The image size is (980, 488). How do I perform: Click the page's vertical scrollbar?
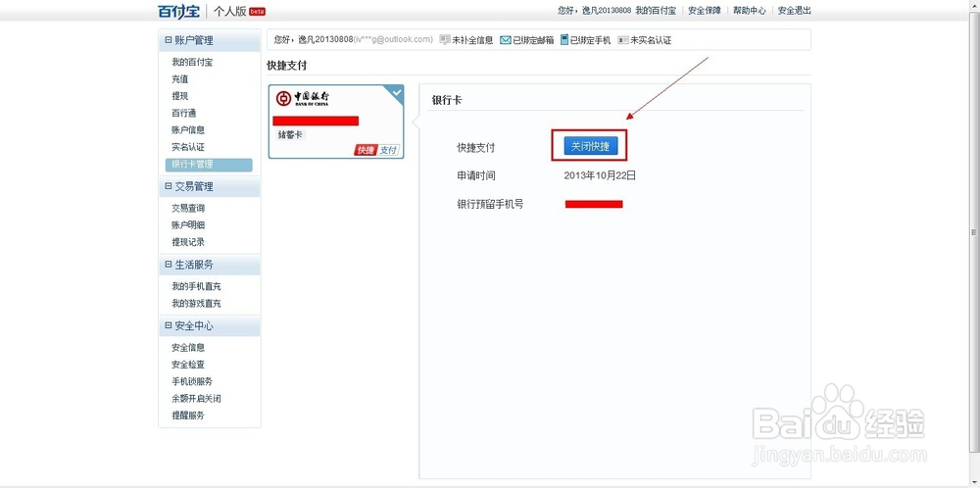point(974,232)
